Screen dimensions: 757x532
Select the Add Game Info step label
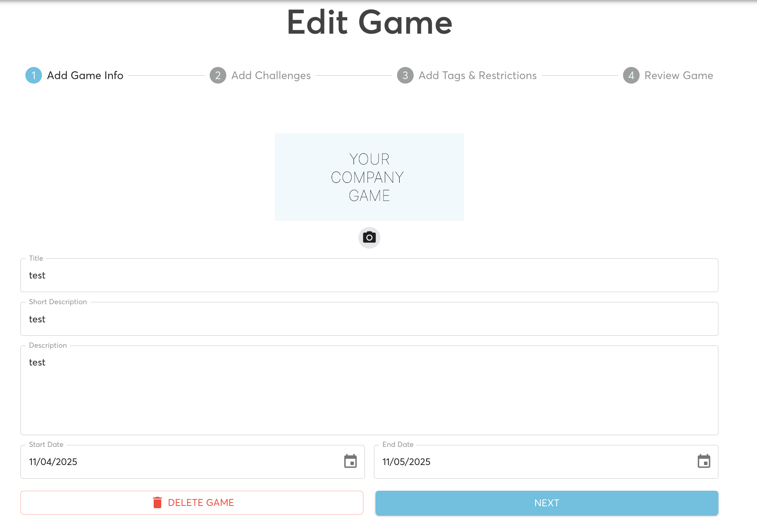(85, 76)
